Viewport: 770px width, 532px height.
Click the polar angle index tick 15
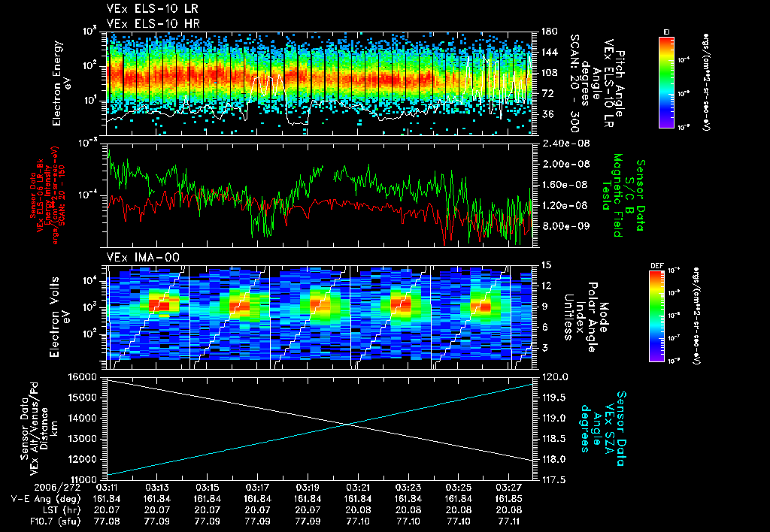(x=546, y=265)
